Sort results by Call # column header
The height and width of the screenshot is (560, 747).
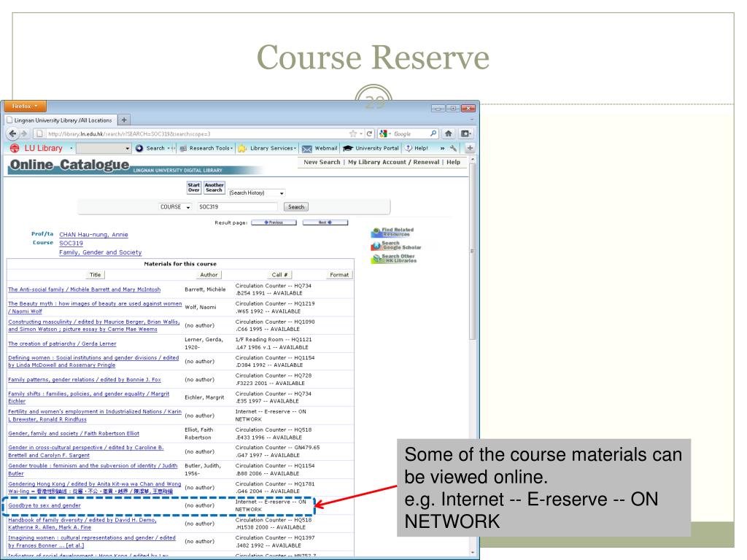279,275
